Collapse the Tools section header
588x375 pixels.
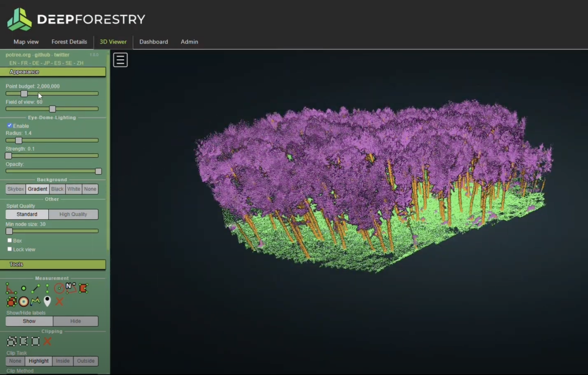coord(53,264)
